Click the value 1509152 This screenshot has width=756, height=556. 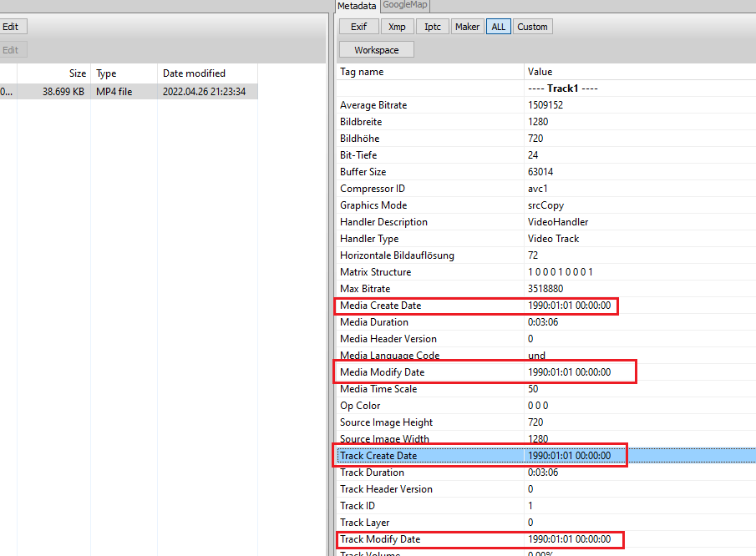coord(545,105)
